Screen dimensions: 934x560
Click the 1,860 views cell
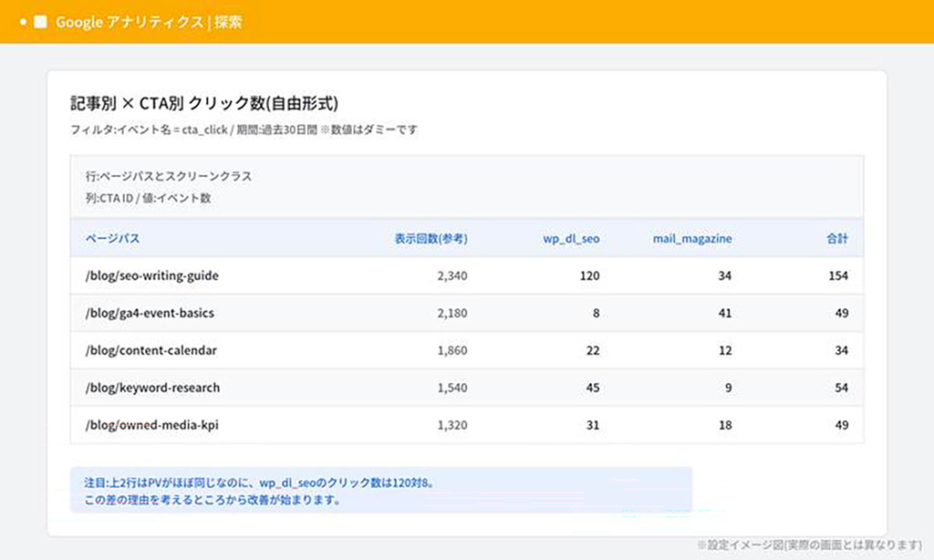tap(452, 350)
